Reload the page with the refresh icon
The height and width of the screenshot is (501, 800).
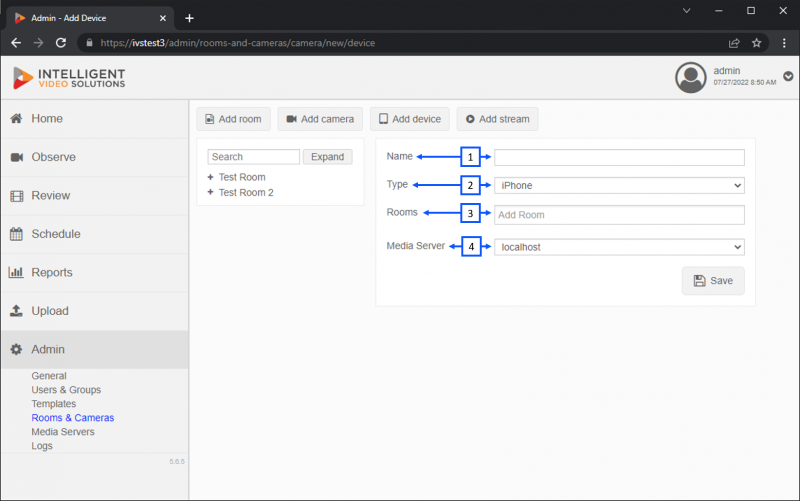[61, 43]
